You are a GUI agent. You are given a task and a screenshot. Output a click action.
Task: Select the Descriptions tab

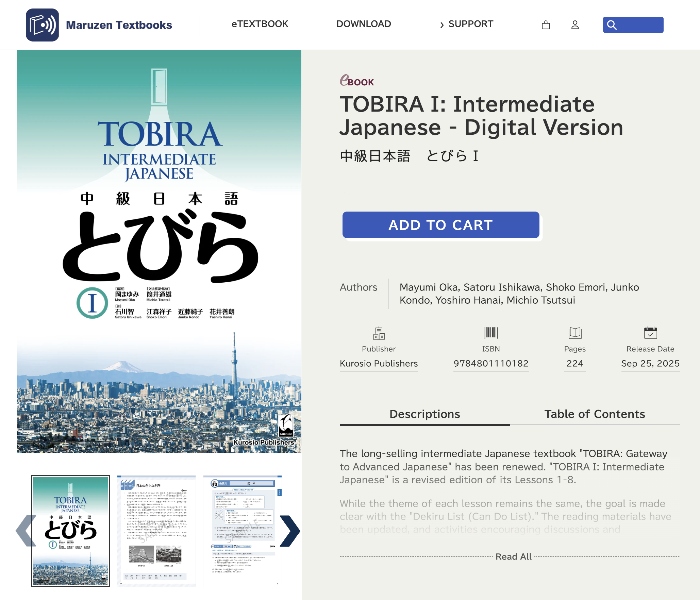tap(424, 414)
